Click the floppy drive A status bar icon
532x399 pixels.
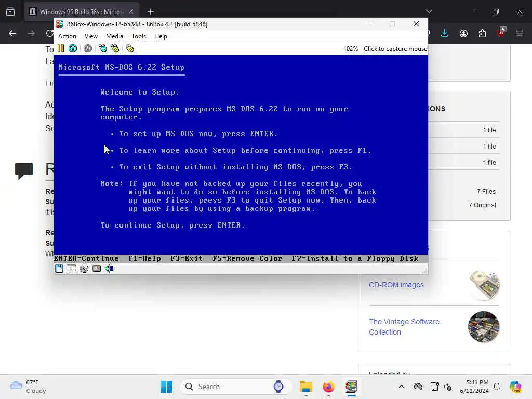coord(59,269)
